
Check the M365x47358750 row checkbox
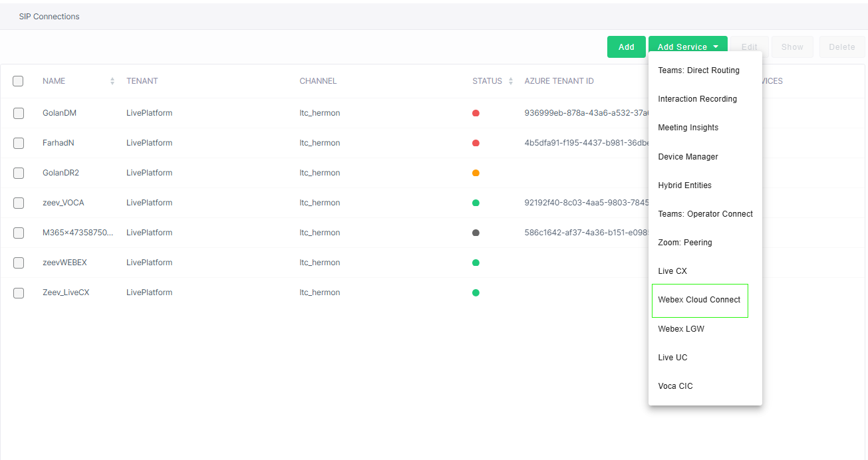(19, 233)
